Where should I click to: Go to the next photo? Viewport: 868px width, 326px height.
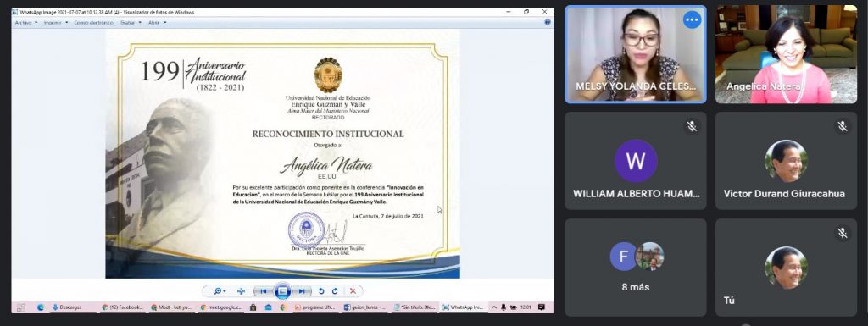(x=301, y=291)
